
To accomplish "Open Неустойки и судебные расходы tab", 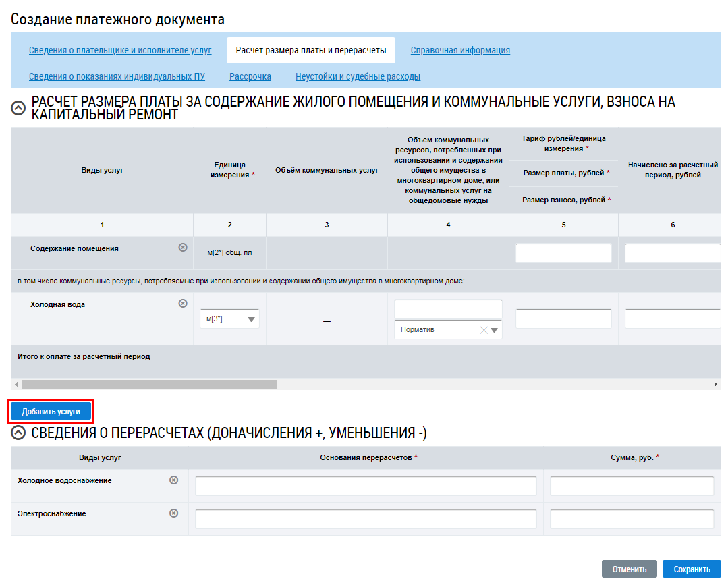I will click(x=358, y=76).
